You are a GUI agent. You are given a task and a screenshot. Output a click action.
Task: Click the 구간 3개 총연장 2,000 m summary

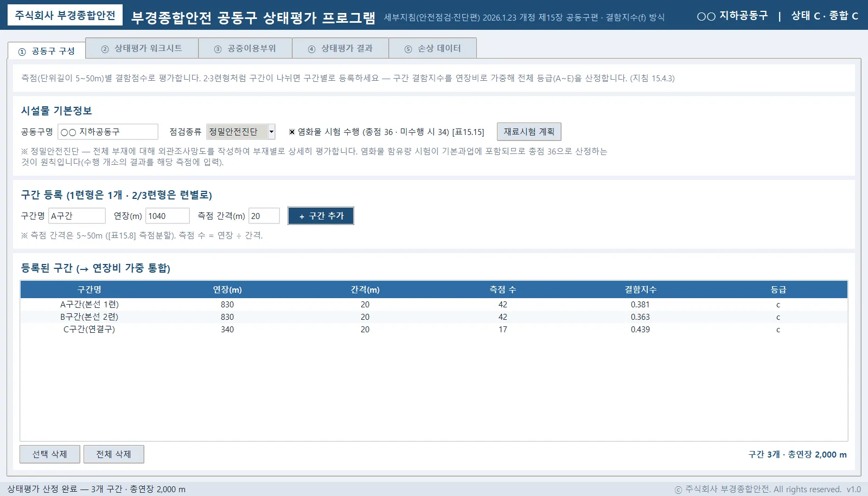click(x=797, y=454)
